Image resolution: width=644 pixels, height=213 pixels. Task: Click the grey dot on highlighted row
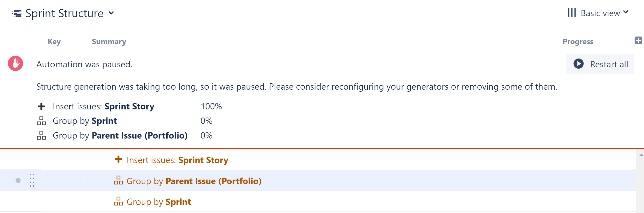coord(18,180)
